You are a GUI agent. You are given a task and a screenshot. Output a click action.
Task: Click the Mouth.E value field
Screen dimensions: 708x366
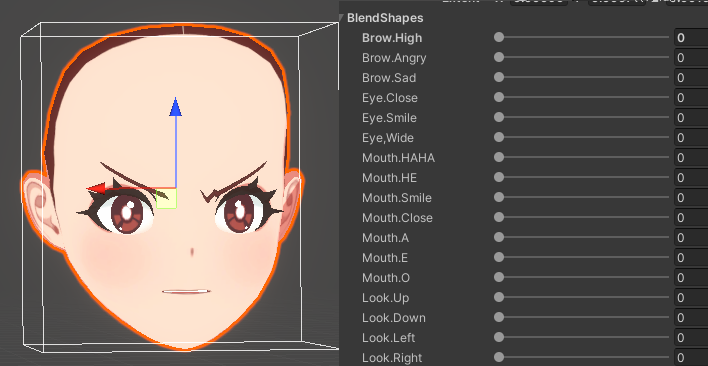691,257
